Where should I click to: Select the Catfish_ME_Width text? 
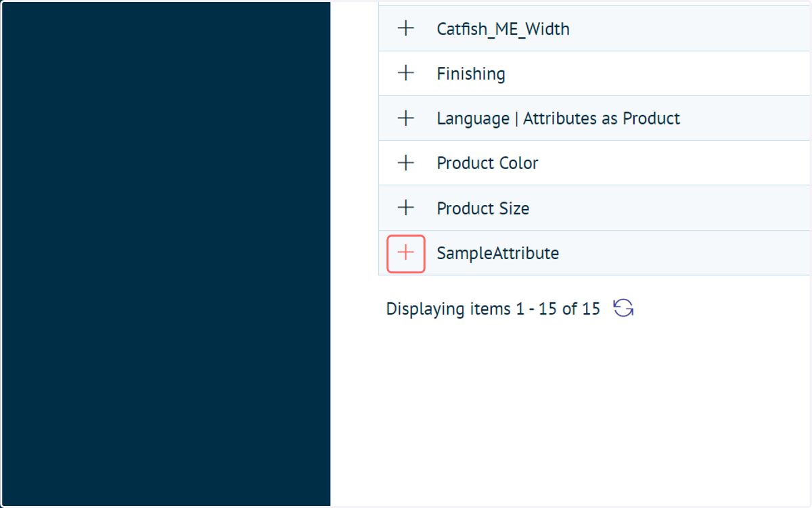click(x=503, y=29)
